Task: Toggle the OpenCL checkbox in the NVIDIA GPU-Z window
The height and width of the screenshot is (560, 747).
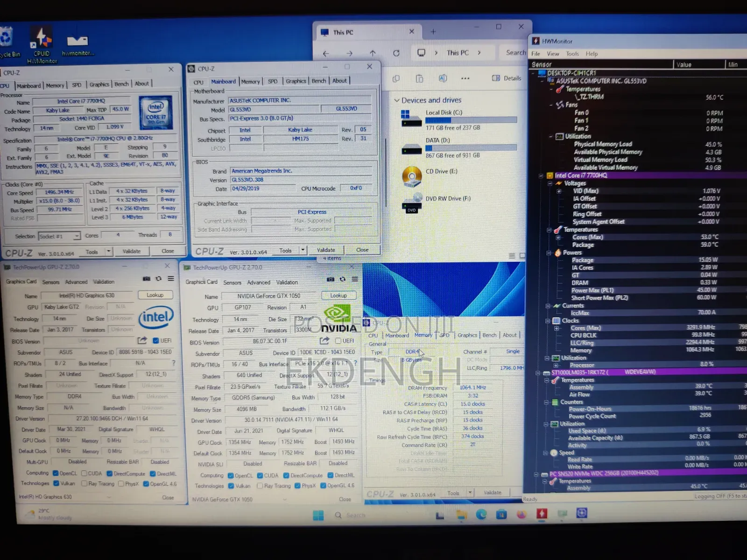Action: (x=231, y=476)
